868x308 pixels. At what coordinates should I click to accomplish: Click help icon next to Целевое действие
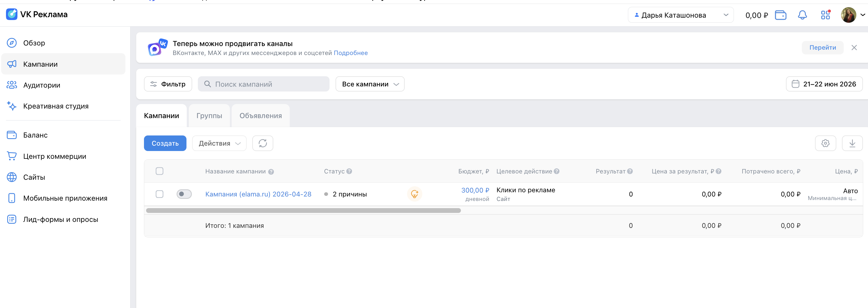tap(557, 171)
